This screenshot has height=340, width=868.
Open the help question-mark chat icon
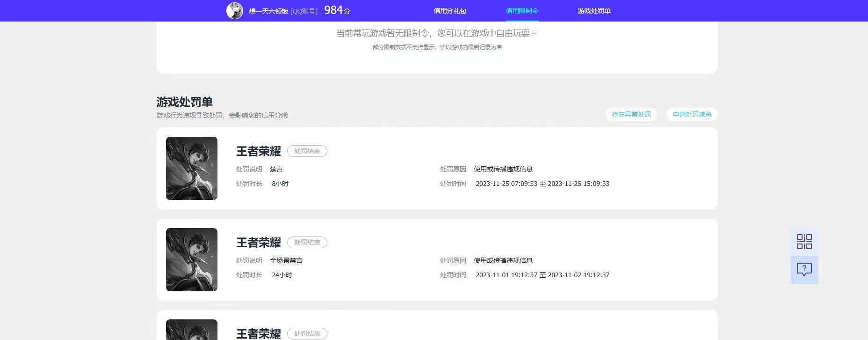(x=804, y=269)
